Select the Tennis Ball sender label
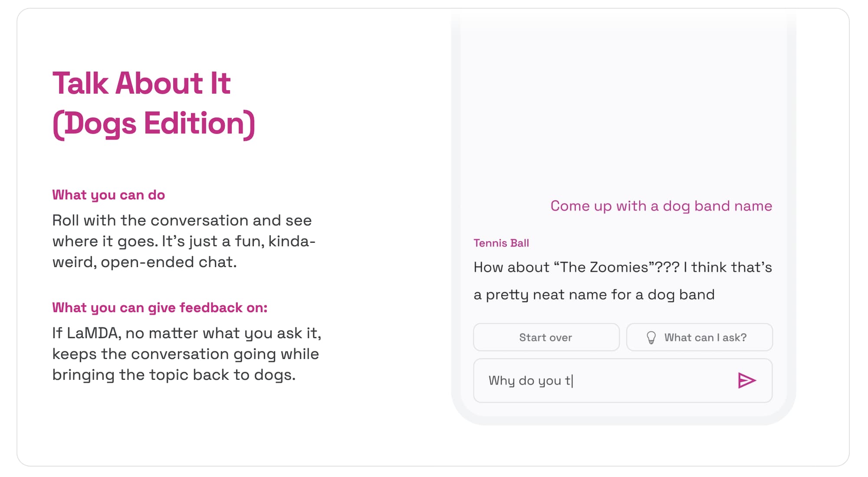The height and width of the screenshot is (477, 868). pyautogui.click(x=501, y=243)
